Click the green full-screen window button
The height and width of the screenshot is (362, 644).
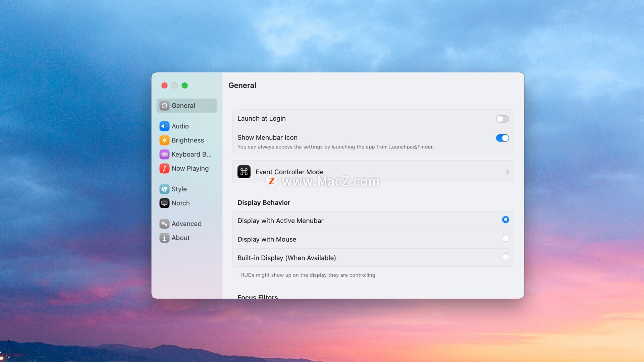tap(184, 86)
